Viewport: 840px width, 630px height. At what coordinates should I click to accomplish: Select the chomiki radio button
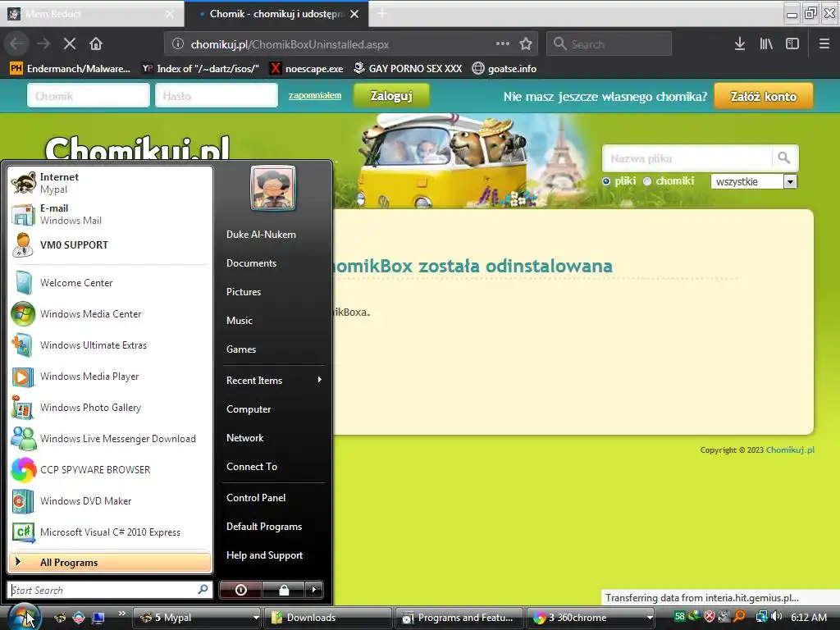[648, 181]
